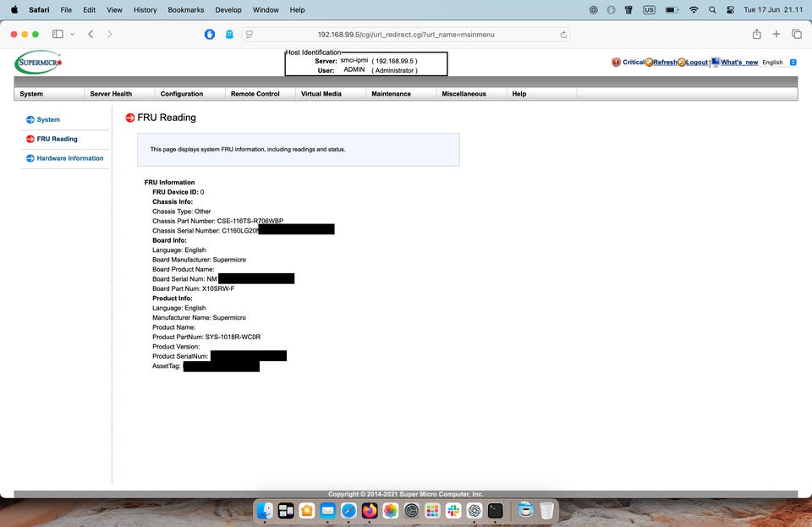The width and height of the screenshot is (812, 527).
Task: Click the Logout link
Action: [697, 62]
